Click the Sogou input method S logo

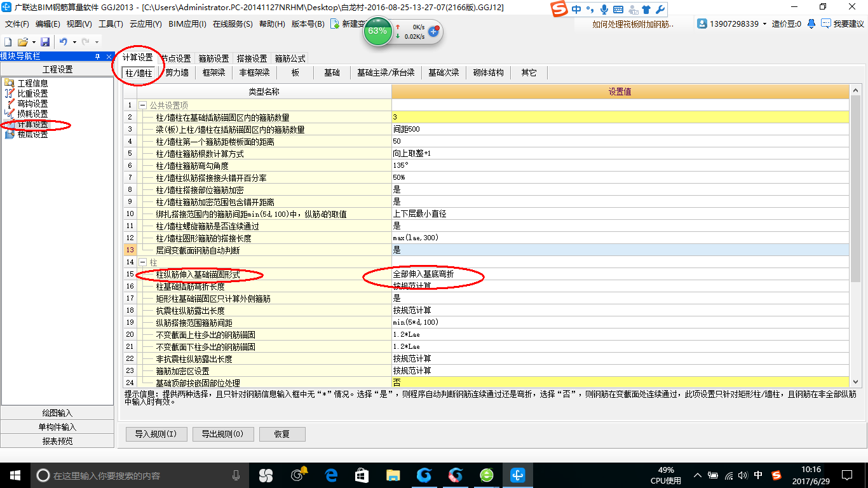point(559,10)
